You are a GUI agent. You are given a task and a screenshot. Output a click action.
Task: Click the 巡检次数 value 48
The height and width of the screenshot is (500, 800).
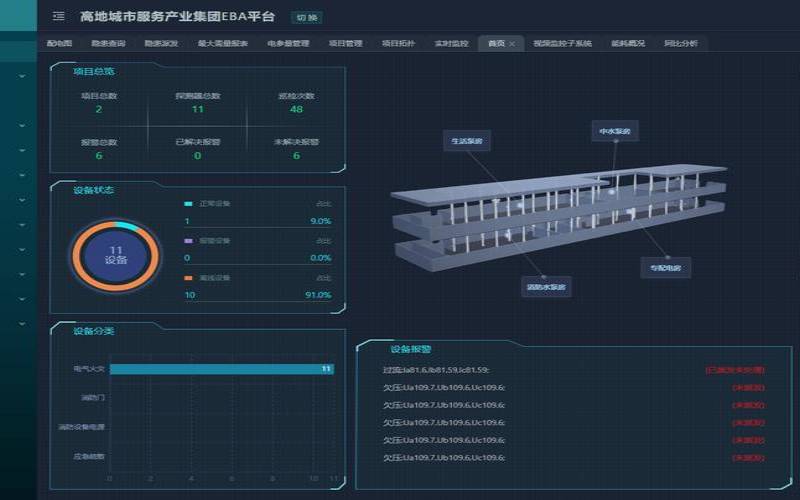tap(296, 109)
